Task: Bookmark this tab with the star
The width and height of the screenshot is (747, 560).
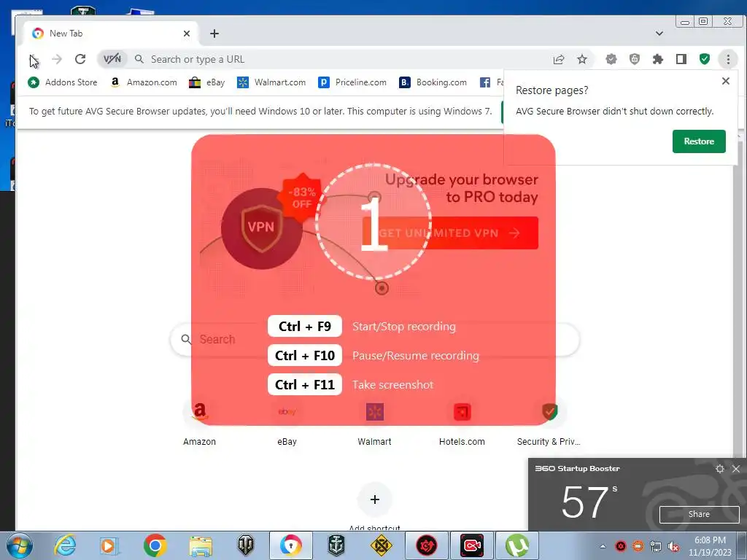Action: [582, 59]
